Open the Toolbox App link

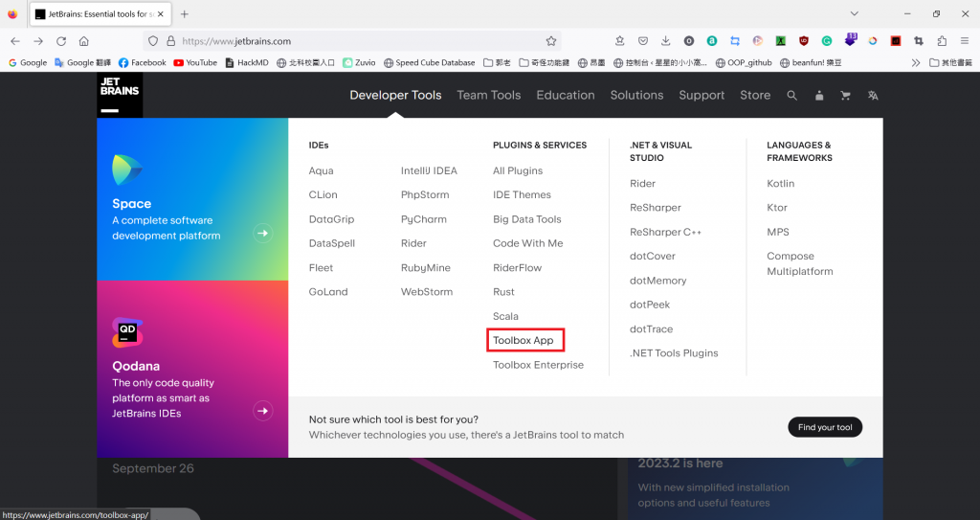point(523,340)
